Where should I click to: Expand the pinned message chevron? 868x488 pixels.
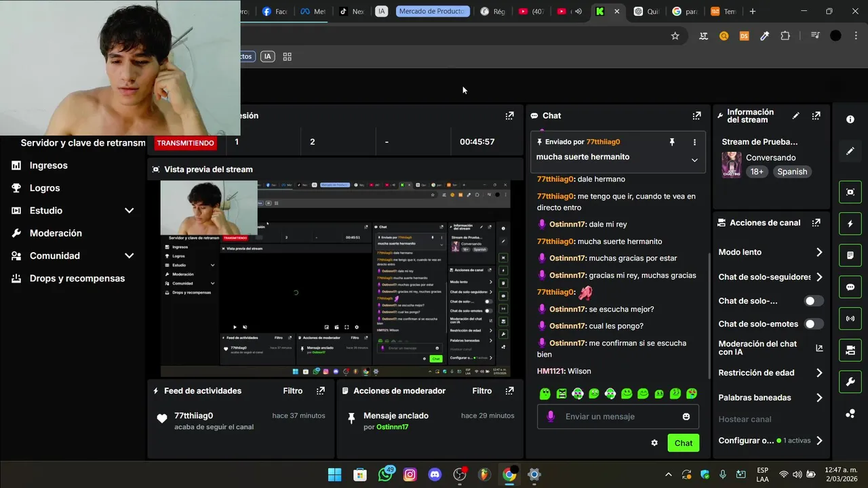click(694, 160)
